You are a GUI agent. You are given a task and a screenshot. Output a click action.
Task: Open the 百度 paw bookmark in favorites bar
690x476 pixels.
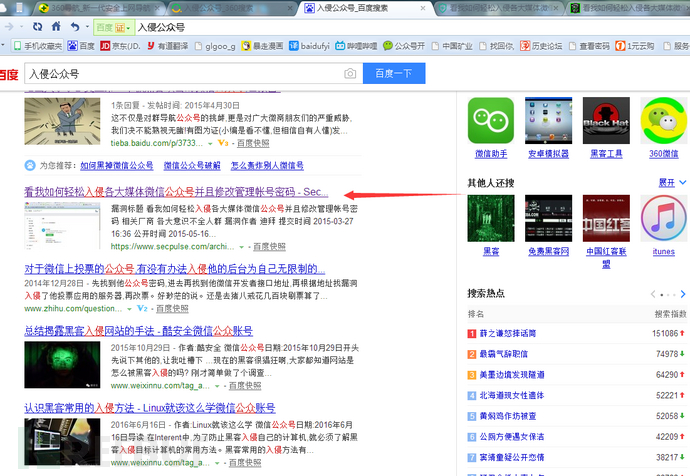81,46
